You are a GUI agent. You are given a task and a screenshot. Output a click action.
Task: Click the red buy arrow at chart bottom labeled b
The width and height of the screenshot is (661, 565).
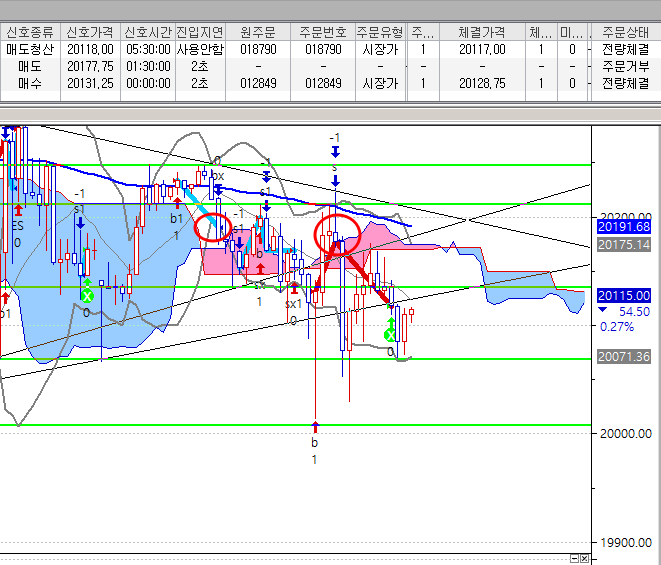(x=314, y=428)
